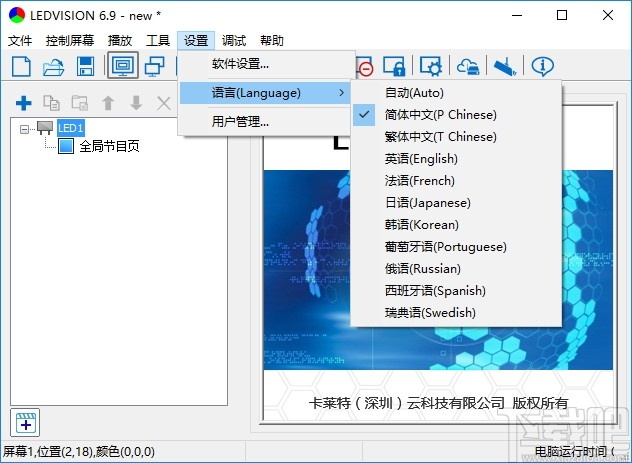Open the 文件 menu
Screen dimensions: 632x463
pos(20,40)
